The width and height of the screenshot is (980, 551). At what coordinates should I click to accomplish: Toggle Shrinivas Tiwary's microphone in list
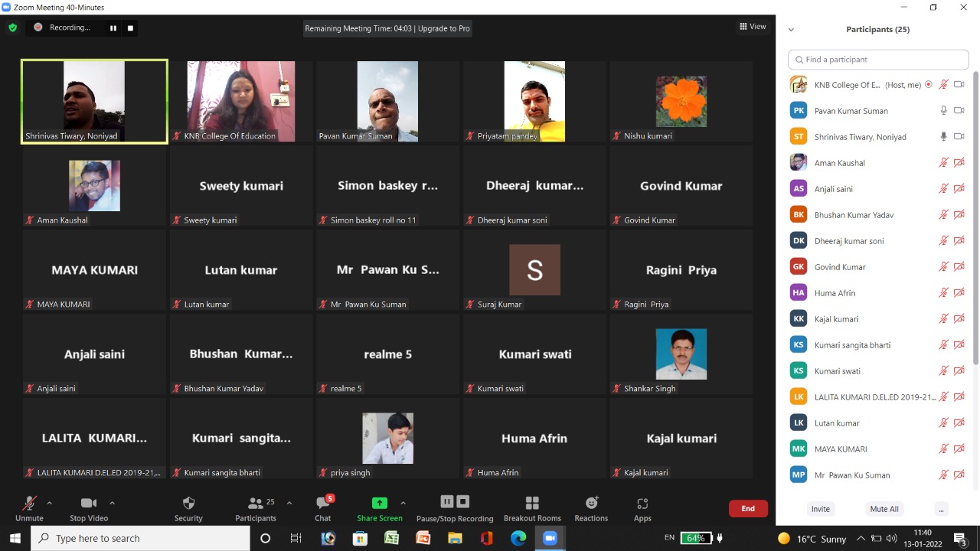(x=944, y=137)
